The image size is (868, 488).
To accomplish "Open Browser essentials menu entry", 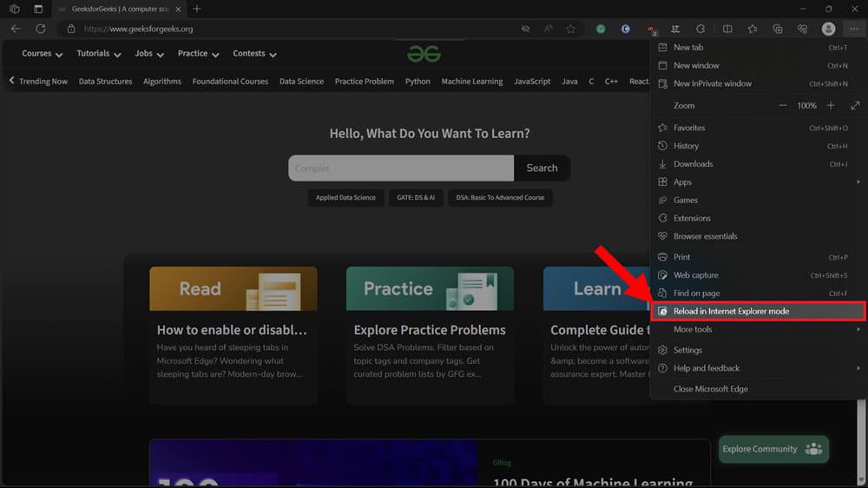I will tap(757, 236).
